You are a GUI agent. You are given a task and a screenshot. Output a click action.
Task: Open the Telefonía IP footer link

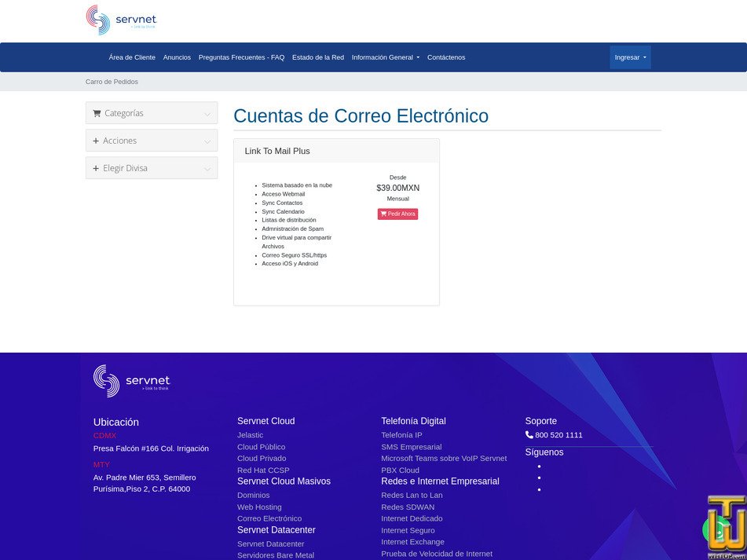point(401,435)
